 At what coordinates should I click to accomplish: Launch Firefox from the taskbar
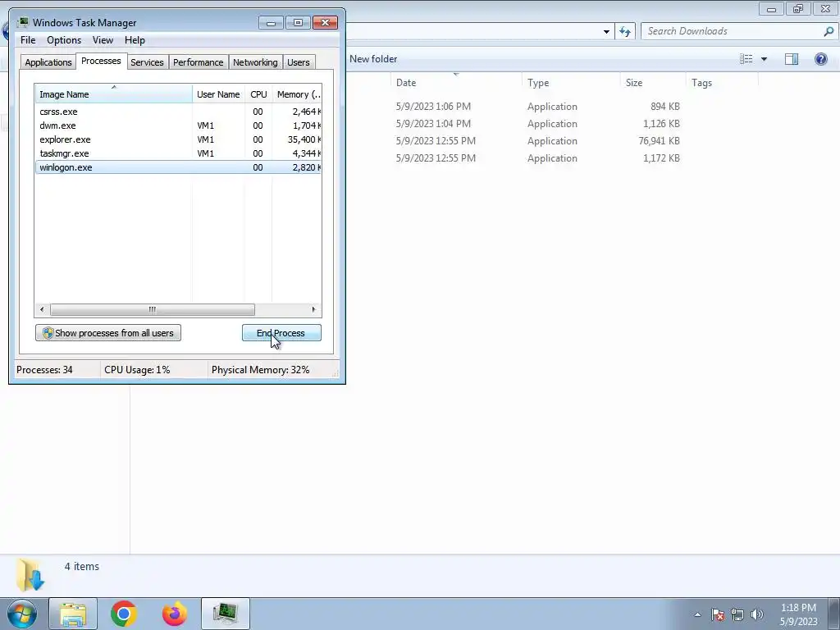pos(175,614)
